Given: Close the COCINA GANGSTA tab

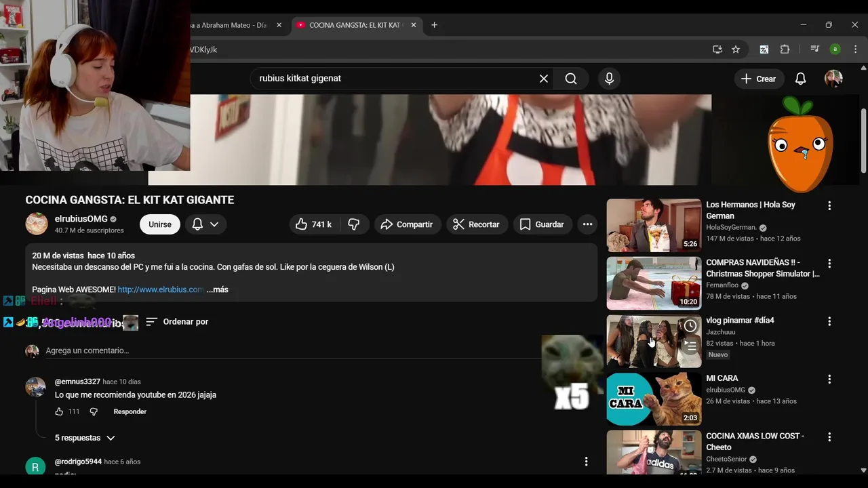Looking at the screenshot, I should pos(414,25).
